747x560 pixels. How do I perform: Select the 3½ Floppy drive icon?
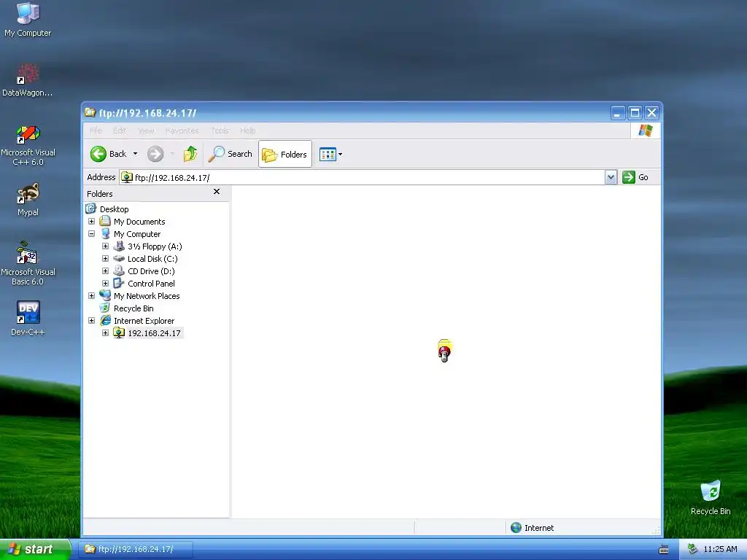[x=119, y=246]
